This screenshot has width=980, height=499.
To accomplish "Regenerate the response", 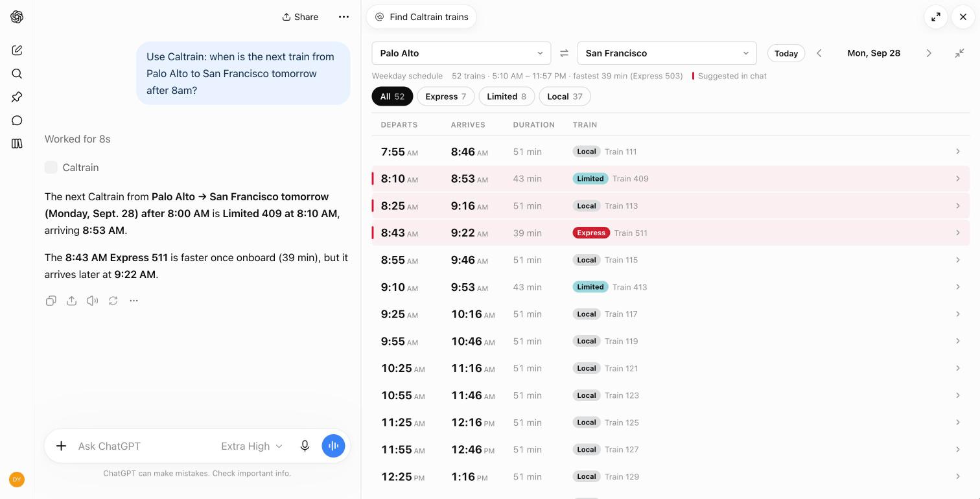I will pyautogui.click(x=113, y=301).
